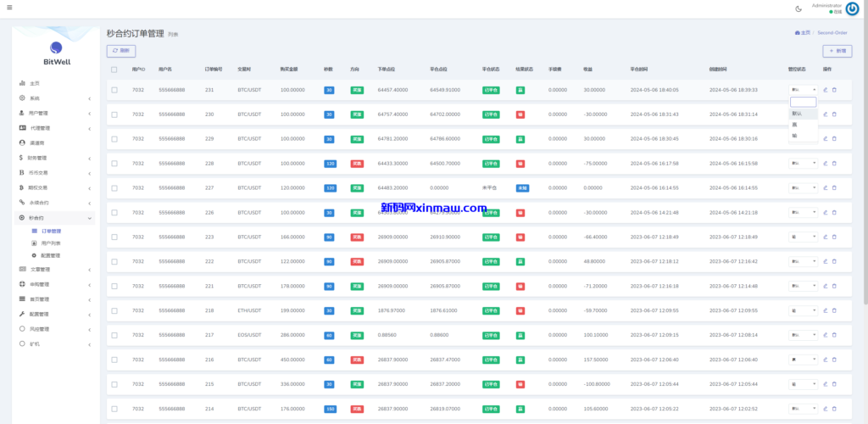Screen dimensions: 868x424
Task: Click edit icon for order 231
Action: pos(826,89)
